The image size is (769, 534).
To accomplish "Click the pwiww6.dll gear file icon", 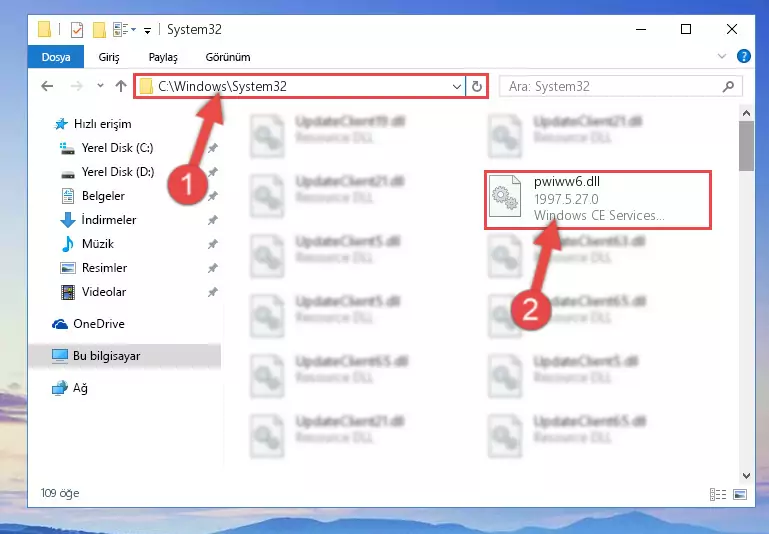I will pos(505,196).
